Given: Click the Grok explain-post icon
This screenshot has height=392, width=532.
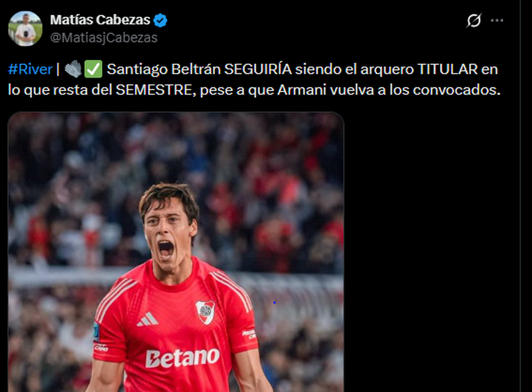Looking at the screenshot, I should tap(474, 20).
